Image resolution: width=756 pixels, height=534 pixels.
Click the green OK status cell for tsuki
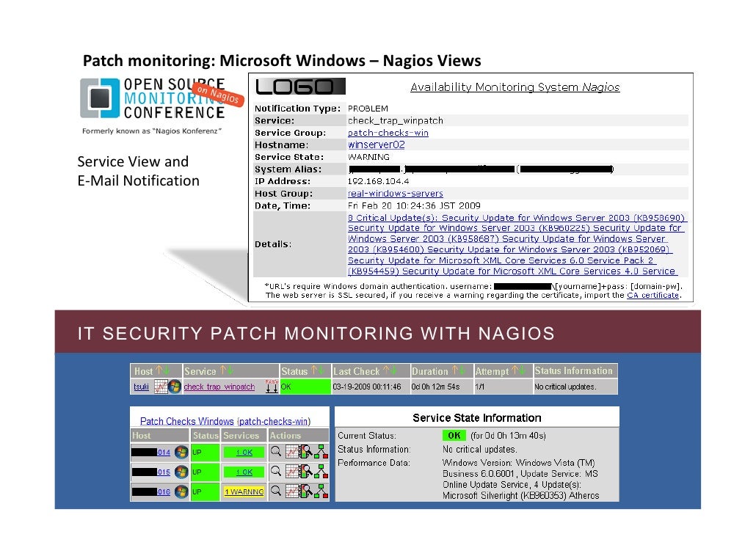[x=305, y=387]
